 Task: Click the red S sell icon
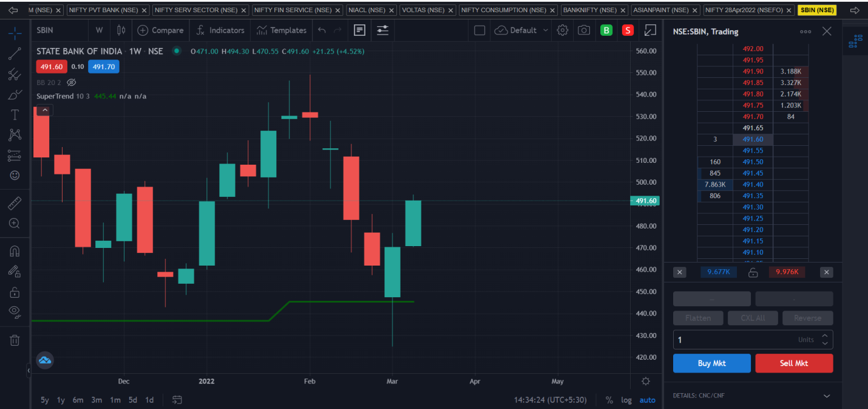click(x=628, y=30)
